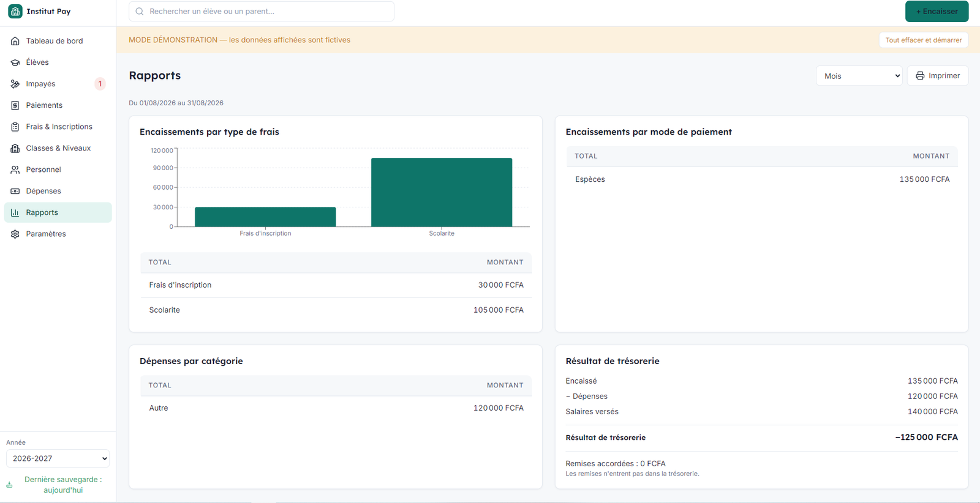Click Dépenses par catégorie heading
The width and height of the screenshot is (980, 503).
click(x=191, y=361)
